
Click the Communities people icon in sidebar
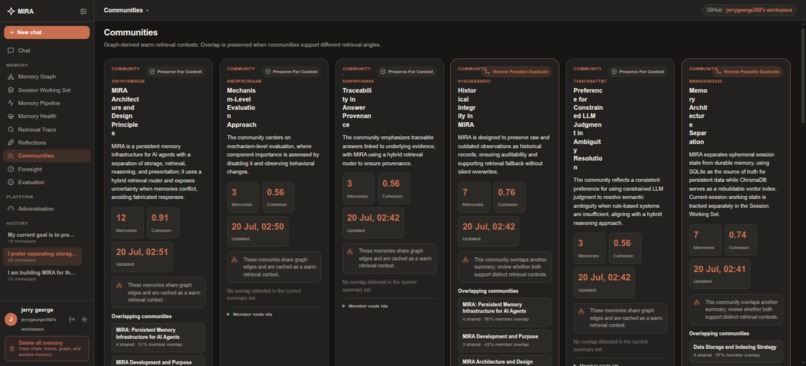[11, 156]
